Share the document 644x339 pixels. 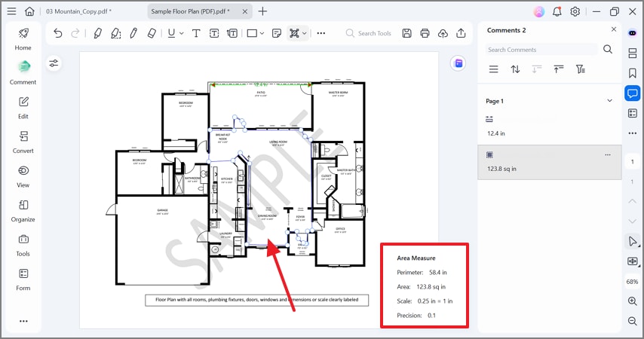point(461,33)
